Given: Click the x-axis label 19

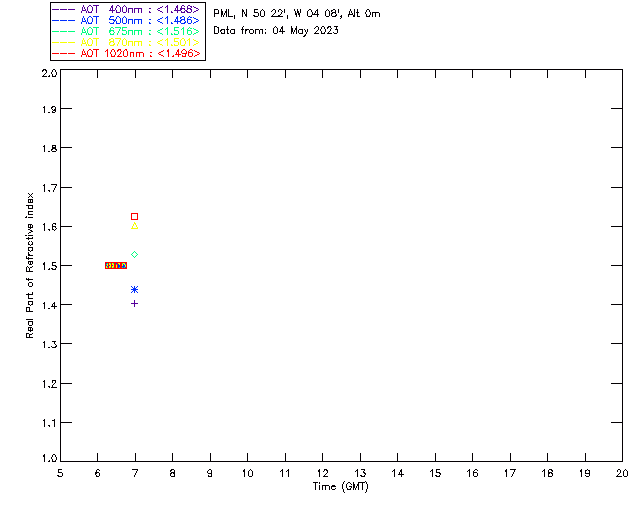Looking at the screenshot, I should (x=585, y=473).
